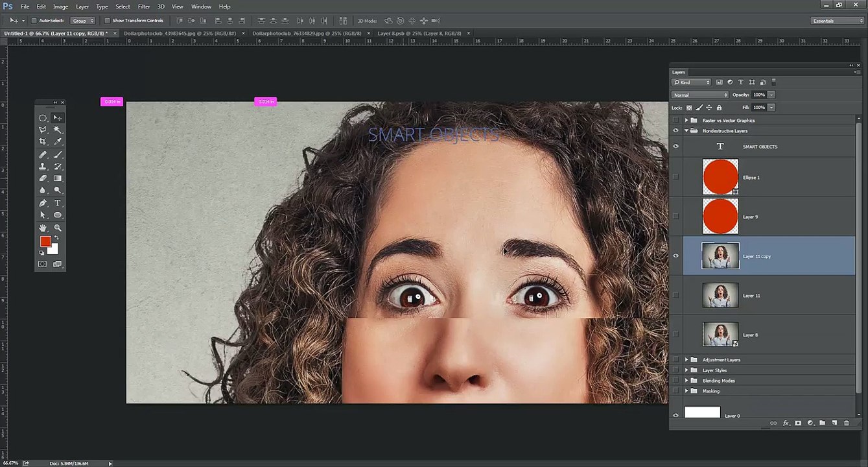This screenshot has height=467, width=868.
Task: Expand the Layer Styles group
Action: pos(686,370)
